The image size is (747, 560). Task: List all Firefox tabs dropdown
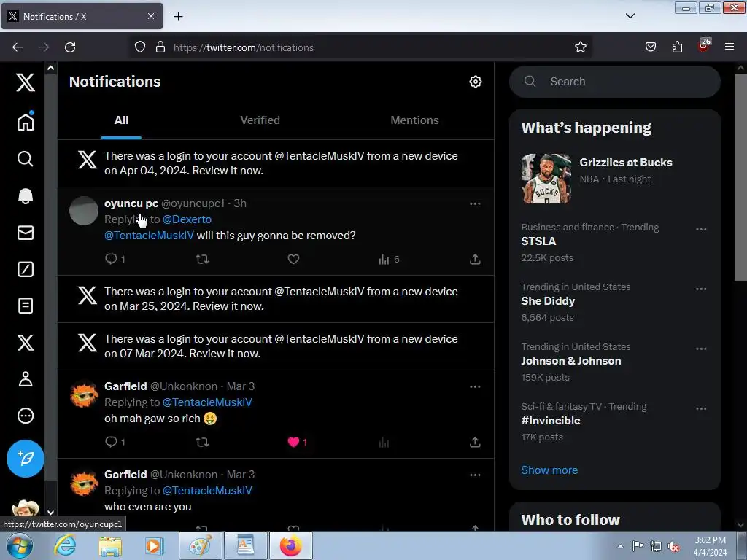point(630,16)
